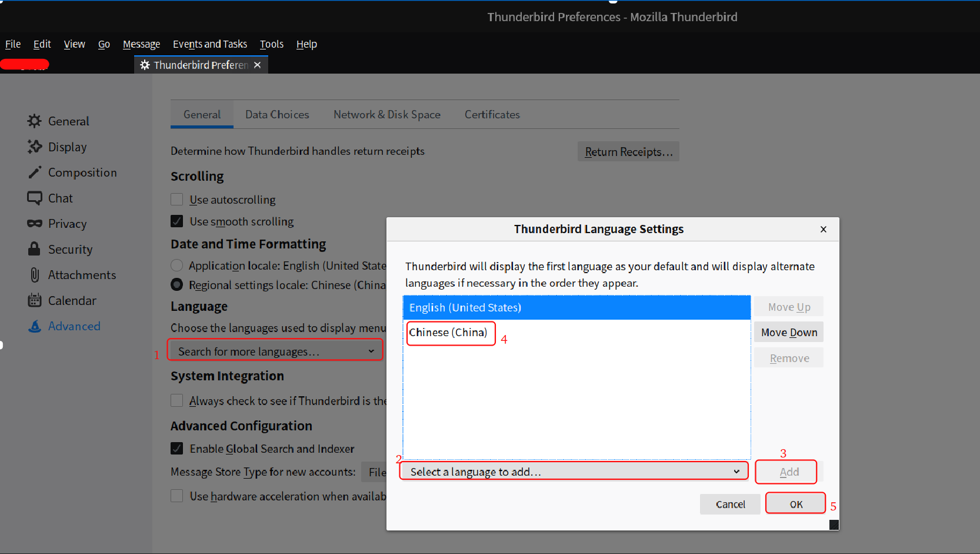Open the Tools menu
This screenshot has width=980, height=554.
[x=272, y=44]
